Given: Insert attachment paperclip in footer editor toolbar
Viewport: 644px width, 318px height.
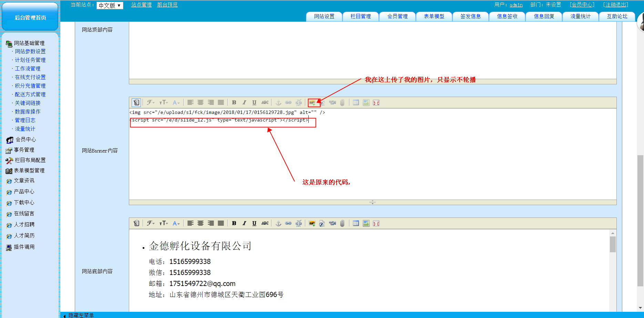Looking at the screenshot, I should tap(342, 223).
